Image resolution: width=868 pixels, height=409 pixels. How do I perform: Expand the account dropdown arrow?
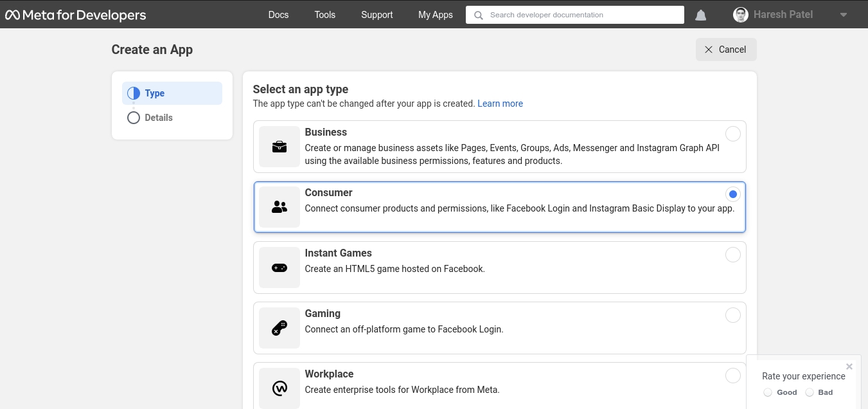pos(844,15)
